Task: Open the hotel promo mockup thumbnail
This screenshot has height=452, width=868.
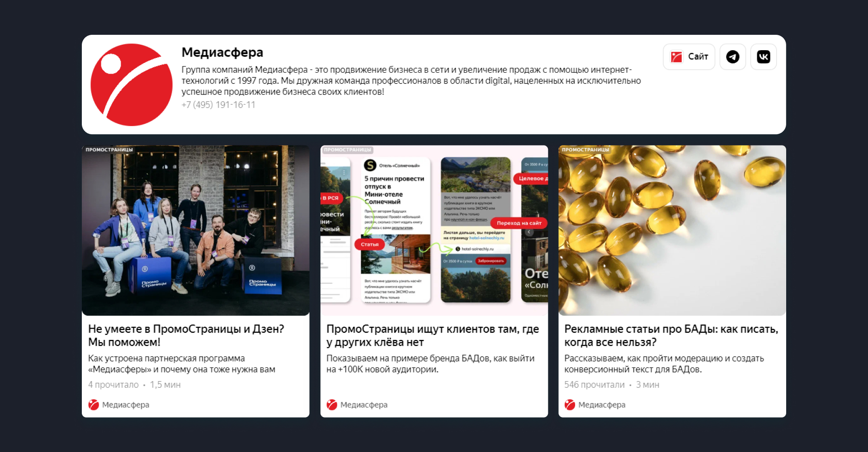Action: 434,231
